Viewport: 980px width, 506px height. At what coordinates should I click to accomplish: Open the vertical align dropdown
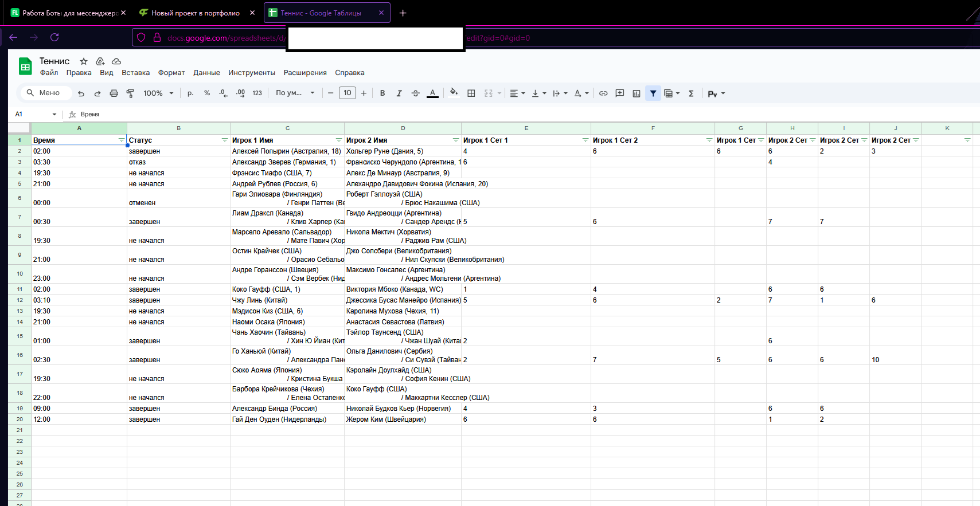coord(539,93)
